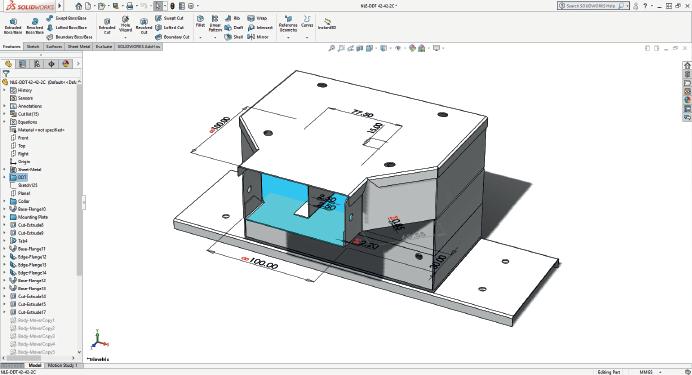Expand the Linear Pattern dropdown arrow

click(215, 38)
